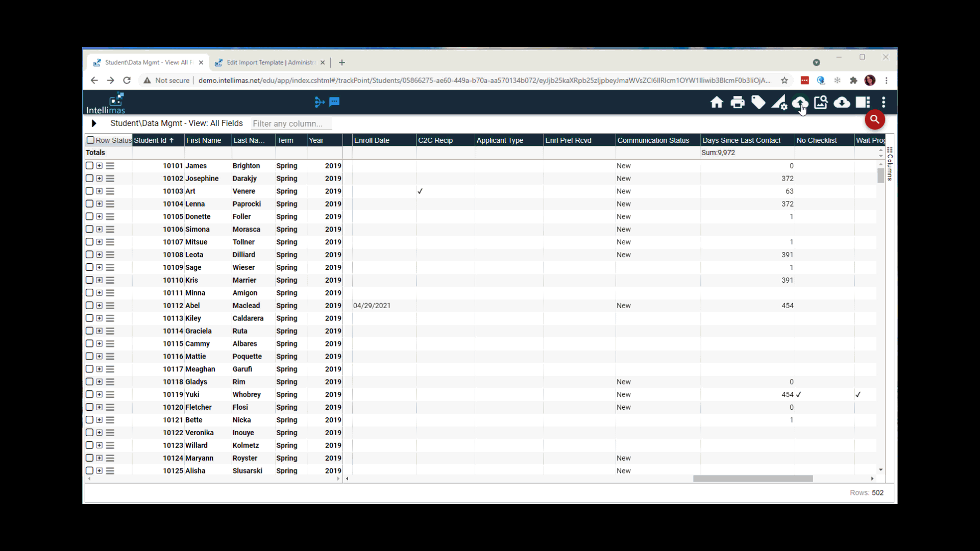Expand row 10109 Sage with plus
The image size is (980, 551).
(x=100, y=267)
